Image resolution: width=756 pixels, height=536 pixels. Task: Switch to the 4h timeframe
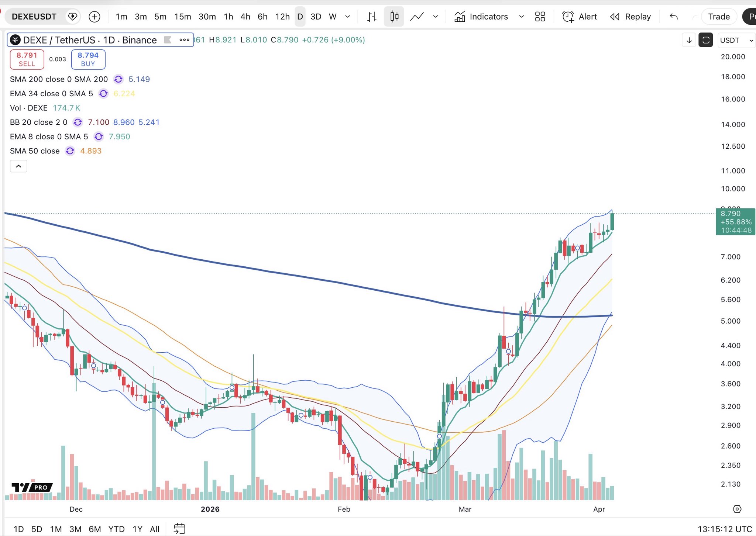tap(245, 17)
